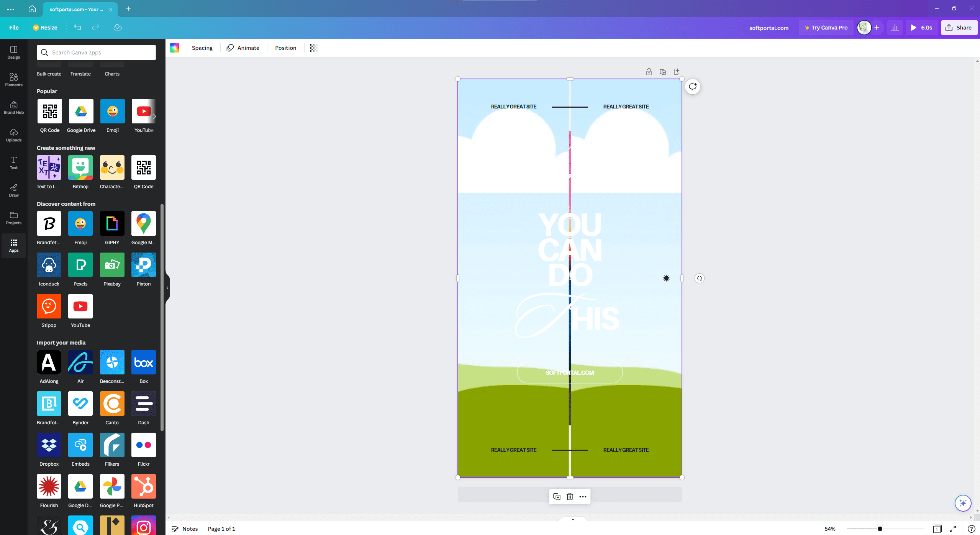Switch to the Elements sidebar tab

[x=14, y=80]
